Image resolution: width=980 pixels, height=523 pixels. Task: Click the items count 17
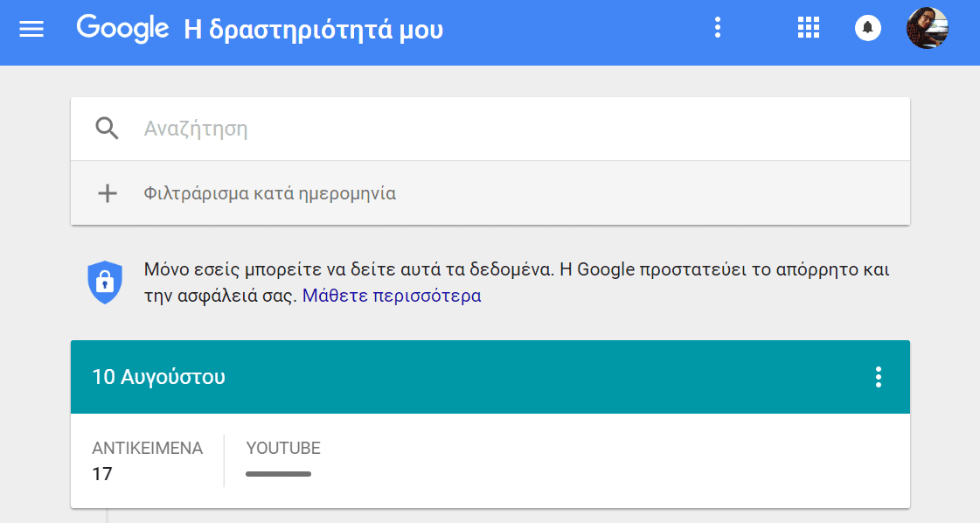pyautogui.click(x=102, y=474)
